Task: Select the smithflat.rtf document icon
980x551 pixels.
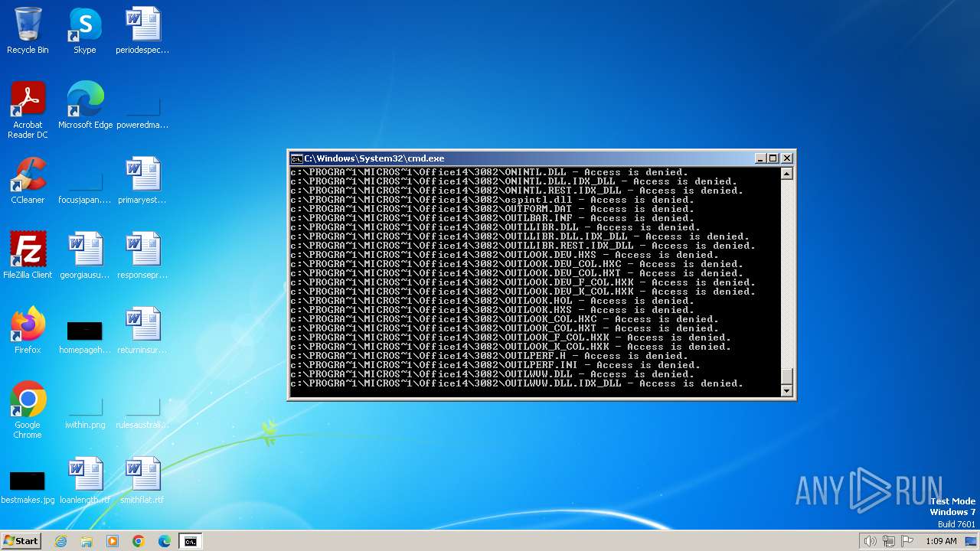Action: coord(142,481)
